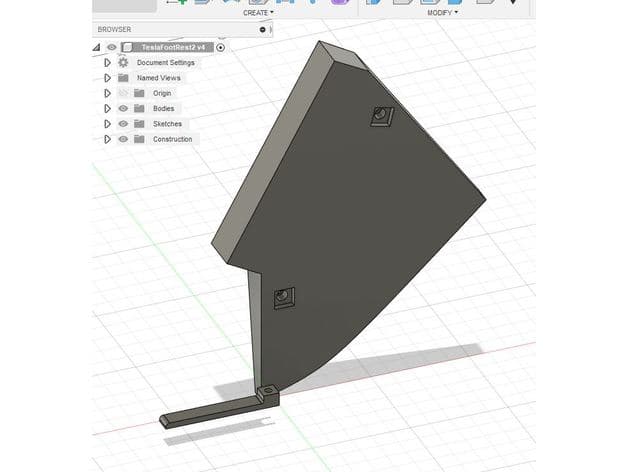Select the Construction row label
Image resolution: width=628 pixels, height=472 pixels.
click(173, 139)
